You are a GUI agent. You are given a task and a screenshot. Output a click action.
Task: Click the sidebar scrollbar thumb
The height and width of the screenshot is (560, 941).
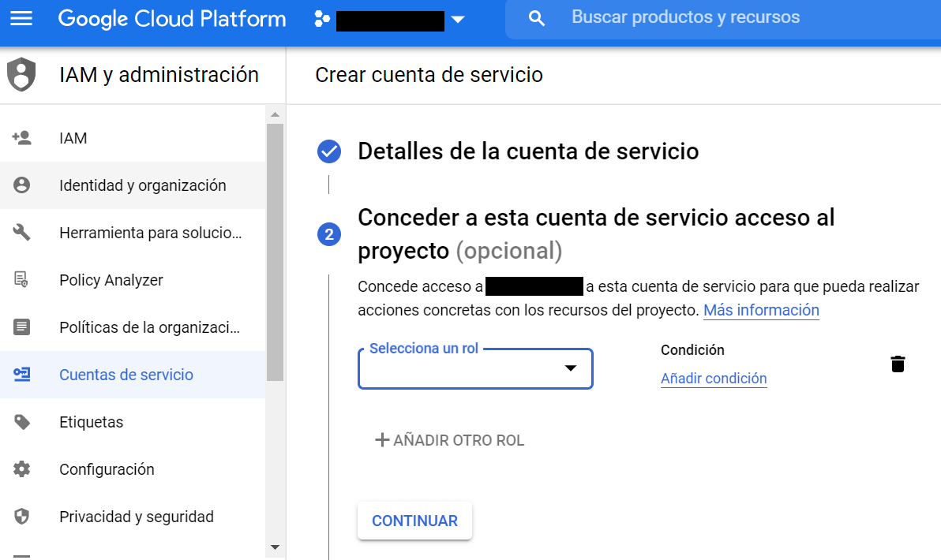[275, 252]
